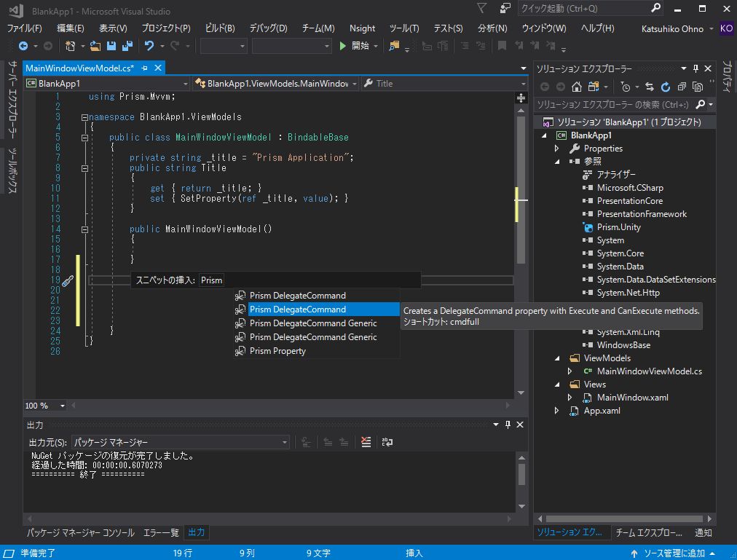Click the feedback icon next to Quick Launch
The image size is (737, 560).
505,9
